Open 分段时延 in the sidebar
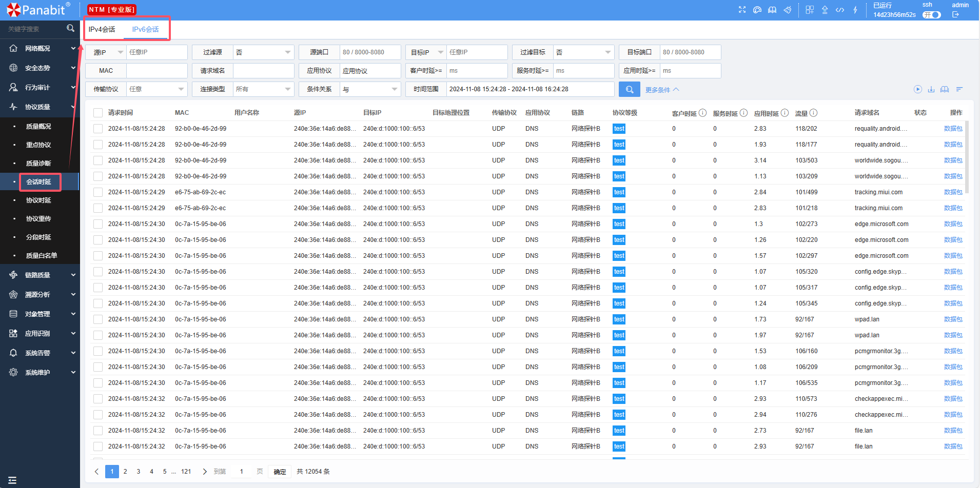This screenshot has height=488, width=980. (x=39, y=237)
